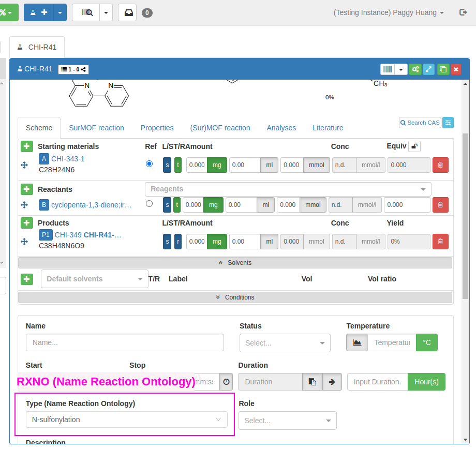
Task: Delete the product CHI-349 row
Action: point(440,242)
